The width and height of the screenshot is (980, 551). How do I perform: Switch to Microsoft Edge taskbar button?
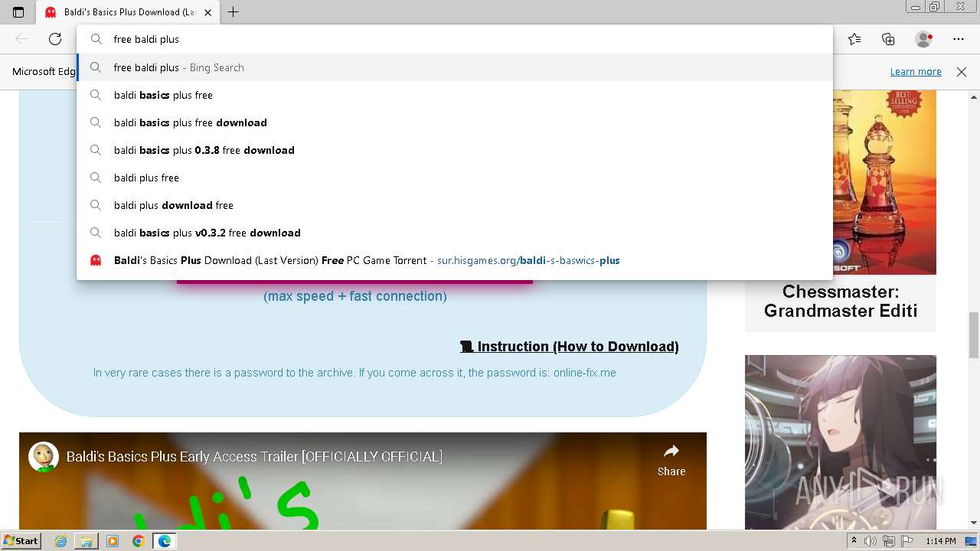[x=164, y=541]
